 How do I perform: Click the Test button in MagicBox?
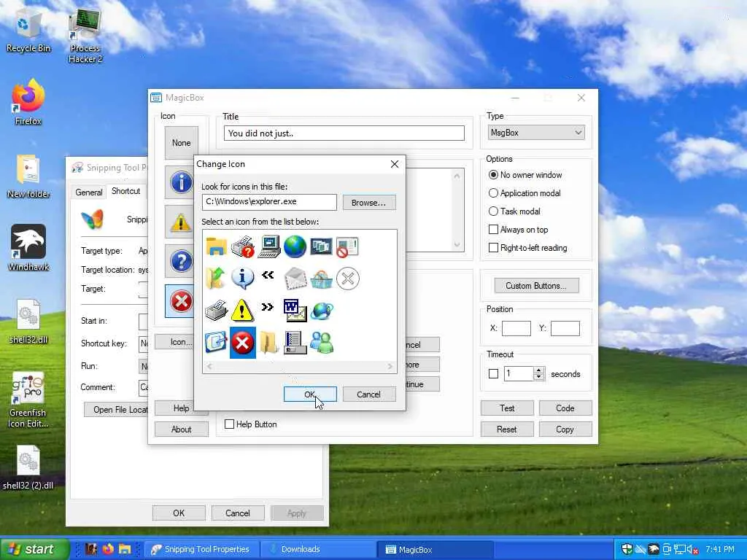click(x=507, y=408)
